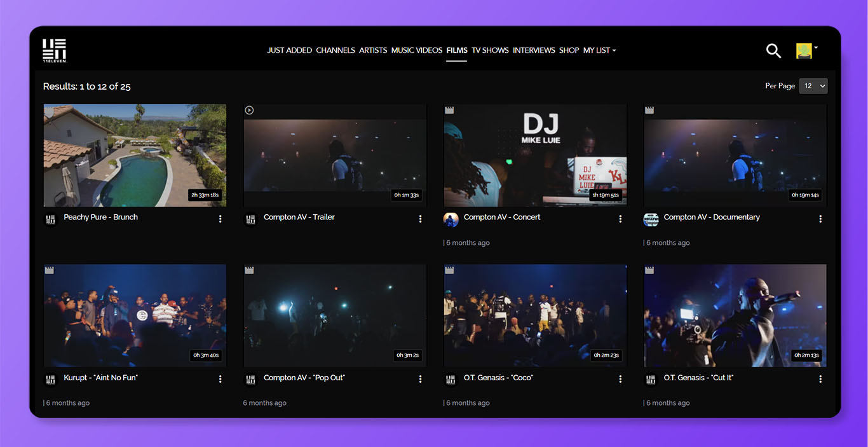Navigate to Artists
The width and height of the screenshot is (868, 447).
(x=373, y=50)
